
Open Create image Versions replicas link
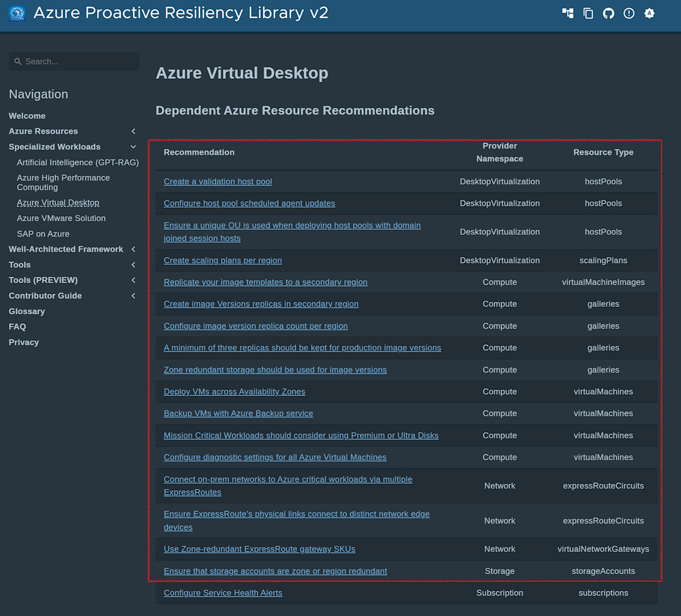pyautogui.click(x=261, y=304)
